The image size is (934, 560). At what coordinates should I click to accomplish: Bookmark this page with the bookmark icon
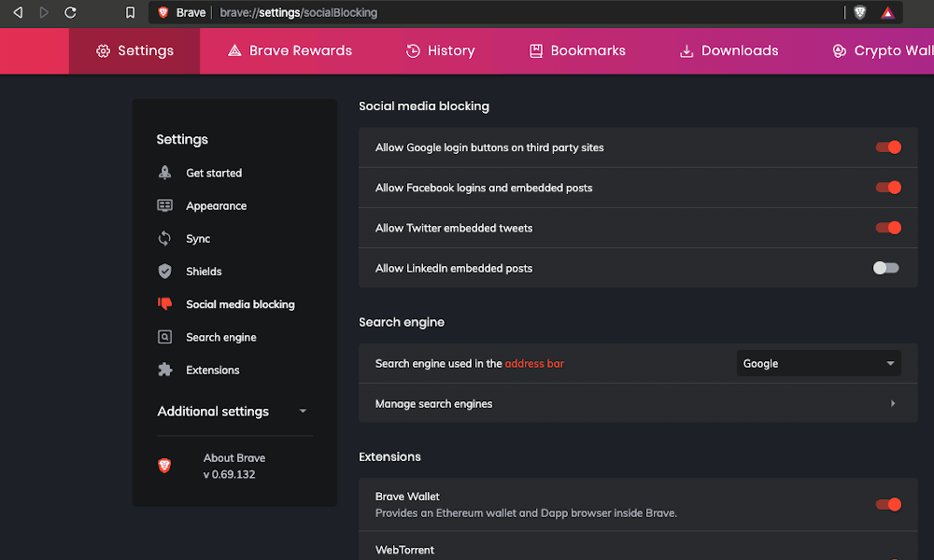[130, 12]
